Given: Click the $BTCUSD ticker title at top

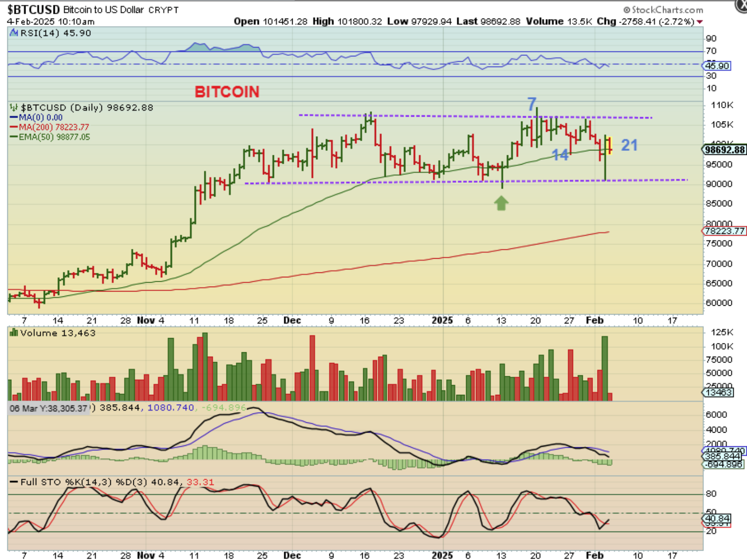Looking at the screenshot, I should (33, 10).
